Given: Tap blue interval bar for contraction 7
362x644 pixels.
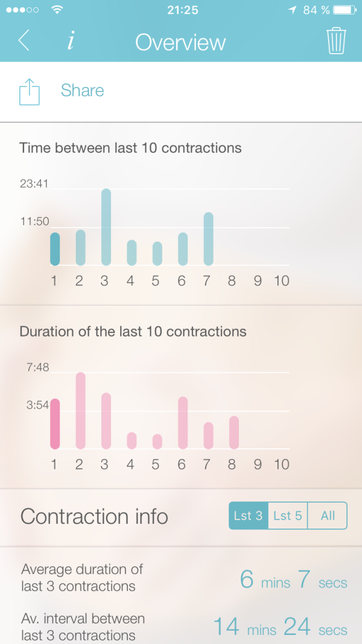Looking at the screenshot, I should [x=209, y=239].
